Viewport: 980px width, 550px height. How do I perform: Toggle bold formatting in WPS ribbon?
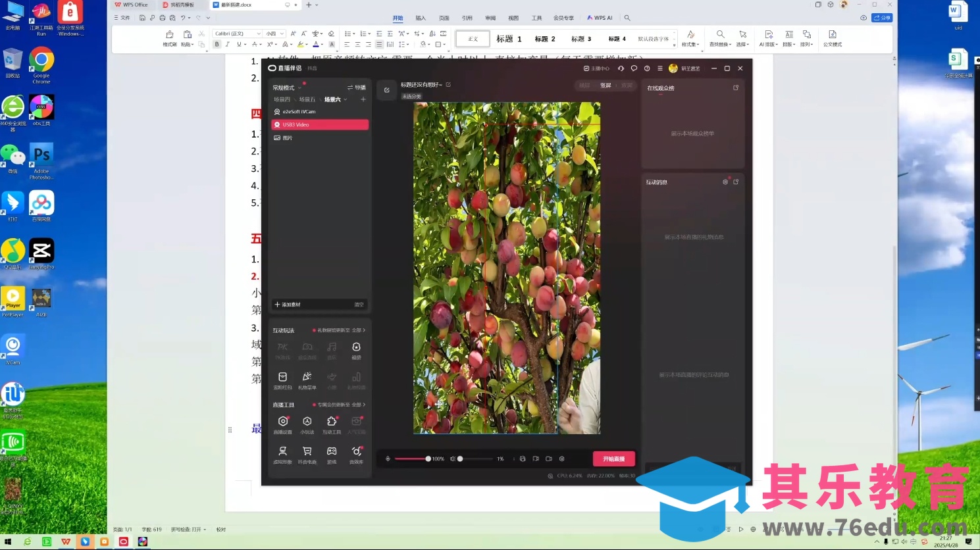[217, 45]
